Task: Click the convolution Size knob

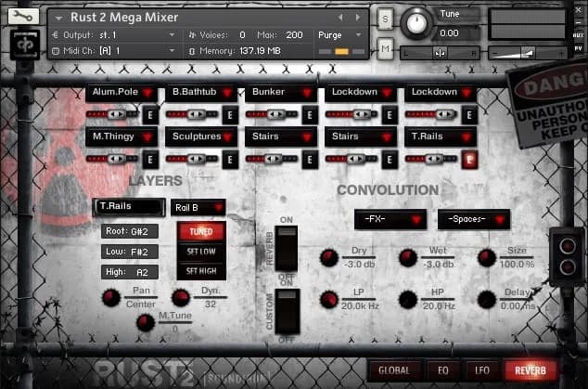Action: (487, 257)
